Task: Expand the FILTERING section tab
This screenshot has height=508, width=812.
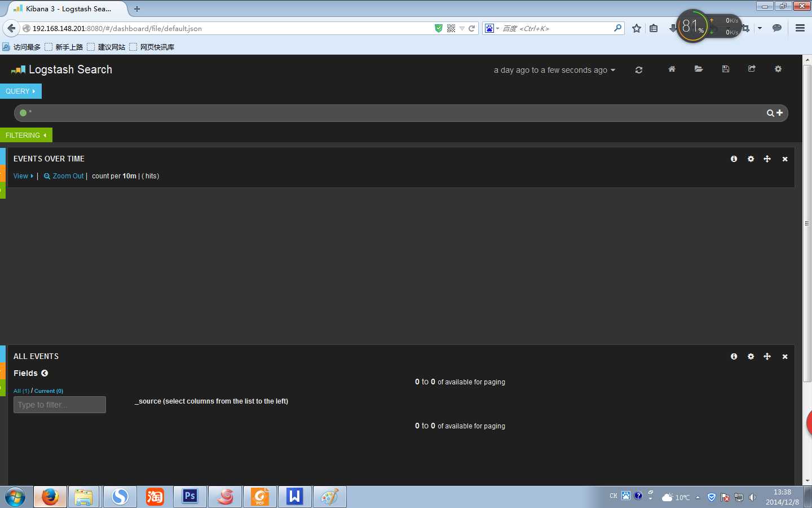Action: click(x=26, y=135)
